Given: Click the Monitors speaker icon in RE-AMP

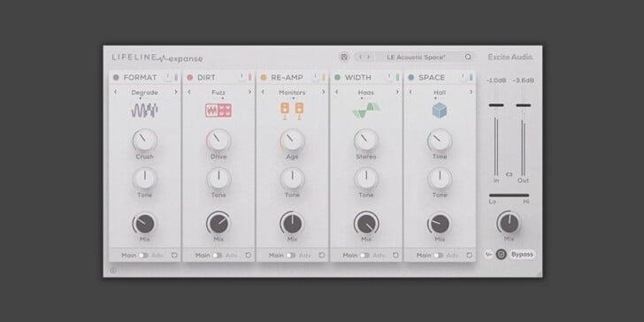Looking at the screenshot, I should pos(292,111).
